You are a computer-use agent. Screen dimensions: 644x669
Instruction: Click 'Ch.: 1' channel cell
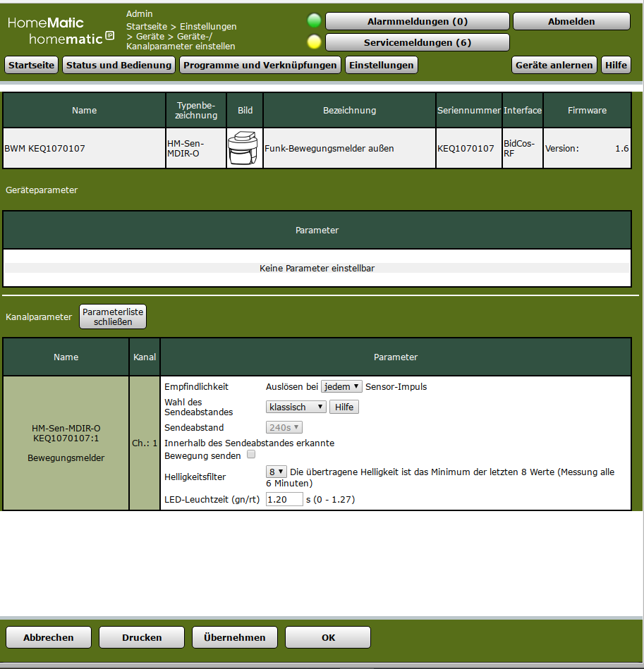pos(145,443)
